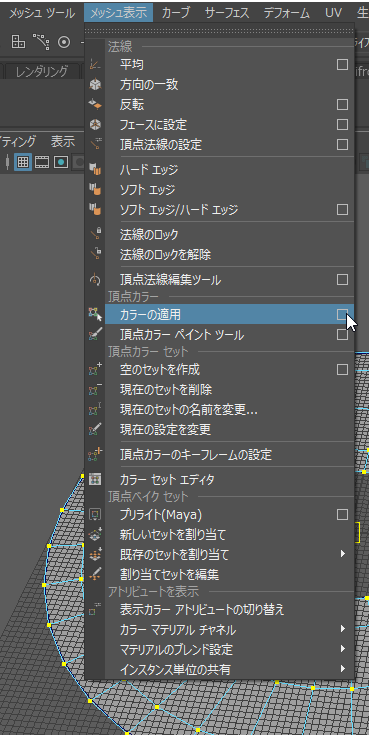Choose 方向の一致 from the menu
369x735 pixels.
[229, 85]
